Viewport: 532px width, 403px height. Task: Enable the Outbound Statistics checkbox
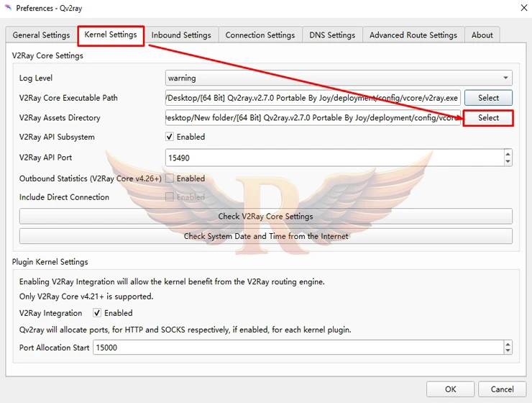(170, 178)
